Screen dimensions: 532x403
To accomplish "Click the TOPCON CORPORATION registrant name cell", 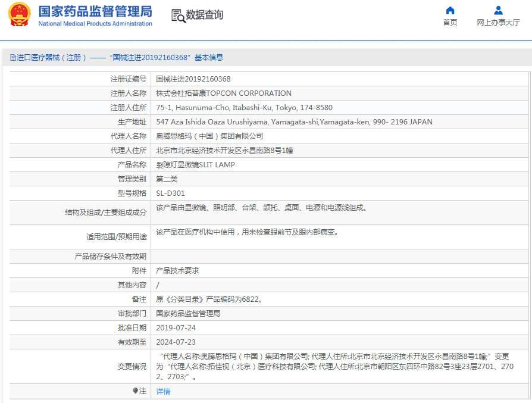I will pos(224,93).
